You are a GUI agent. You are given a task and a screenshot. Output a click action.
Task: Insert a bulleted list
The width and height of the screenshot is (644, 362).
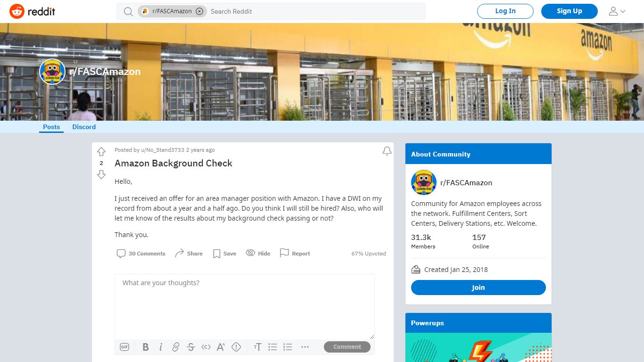coord(272,347)
